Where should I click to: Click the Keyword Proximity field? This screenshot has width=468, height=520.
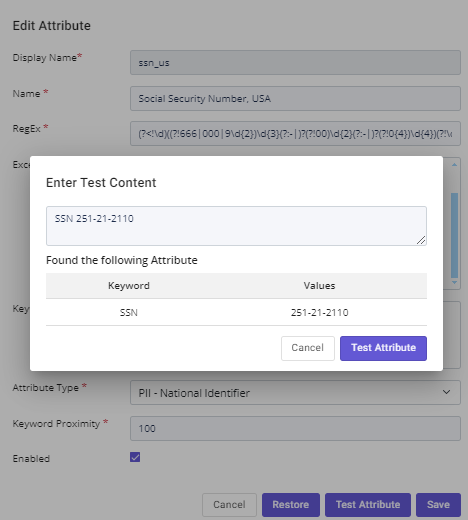pyautogui.click(x=295, y=429)
